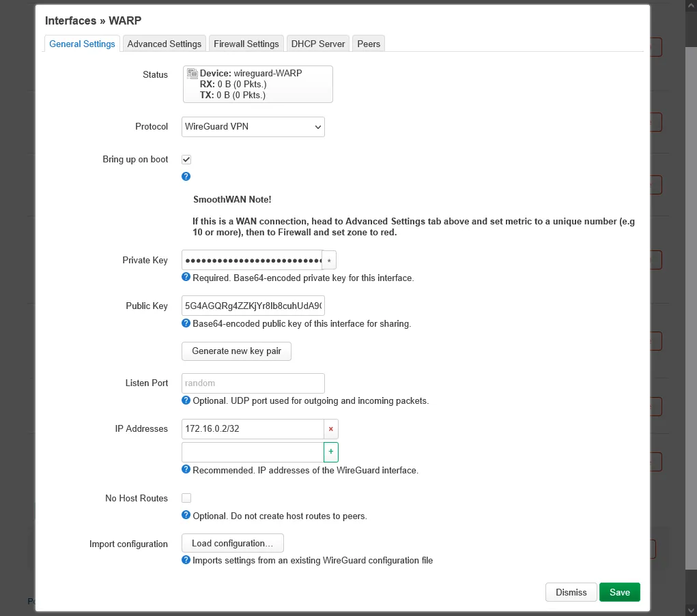Click the 'wireguard-WARP' device name text
The width and height of the screenshot is (697, 616).
point(268,73)
